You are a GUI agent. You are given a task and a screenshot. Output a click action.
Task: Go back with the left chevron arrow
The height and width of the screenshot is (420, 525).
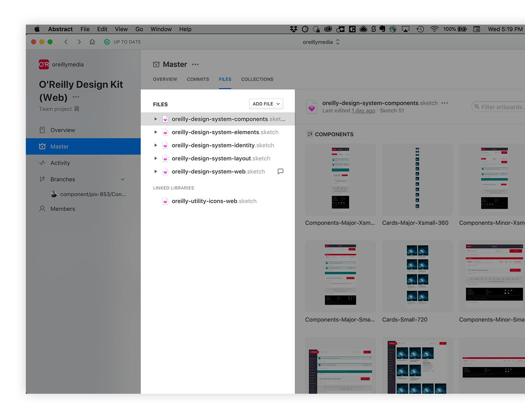[66, 42]
